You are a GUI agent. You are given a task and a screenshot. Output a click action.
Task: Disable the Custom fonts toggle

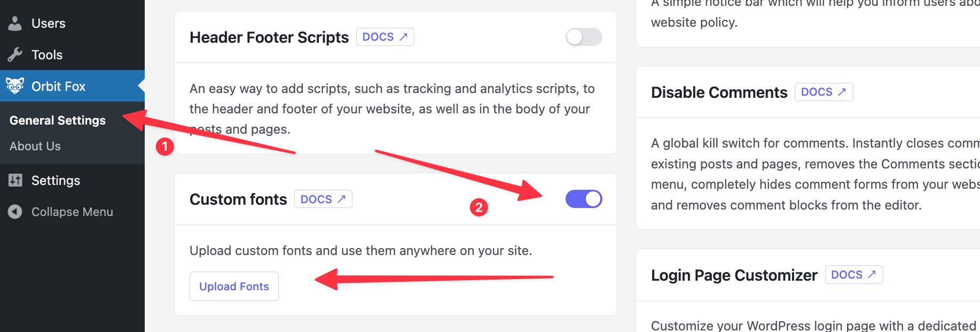click(x=584, y=199)
